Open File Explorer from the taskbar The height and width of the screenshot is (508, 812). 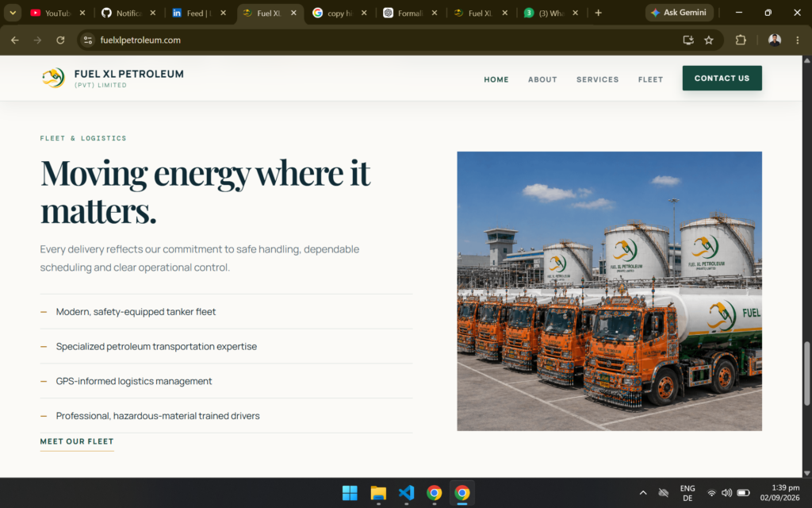pos(378,492)
